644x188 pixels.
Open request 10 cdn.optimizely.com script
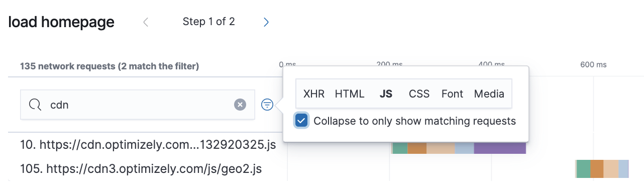coord(148,145)
